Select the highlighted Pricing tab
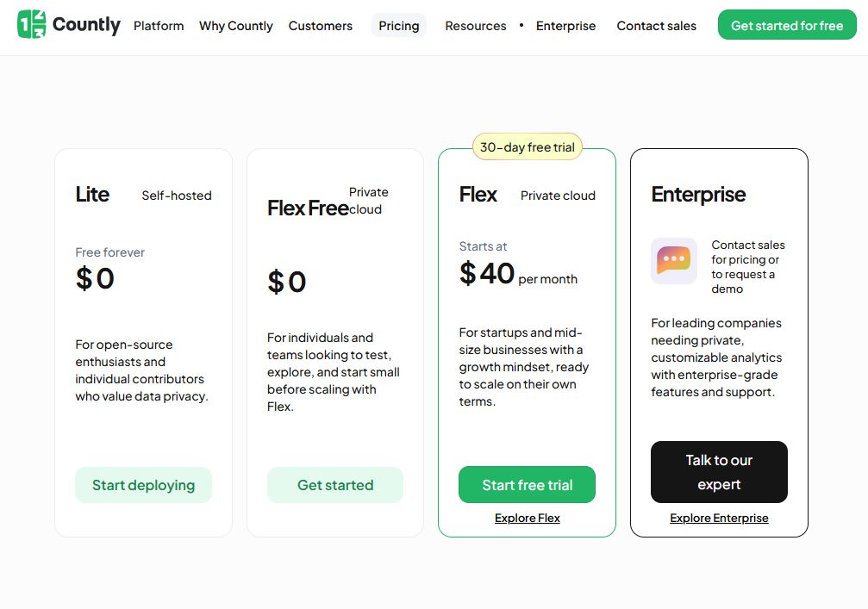 398,26
